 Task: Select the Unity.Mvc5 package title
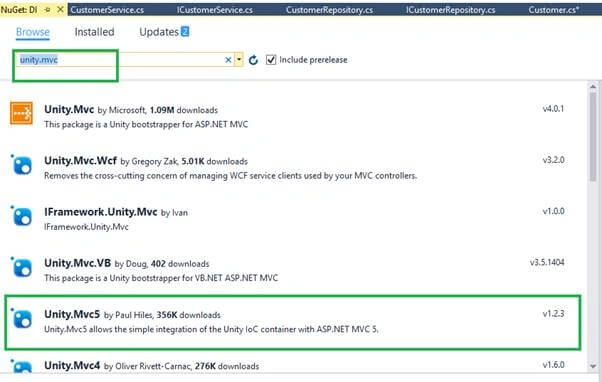click(x=72, y=314)
